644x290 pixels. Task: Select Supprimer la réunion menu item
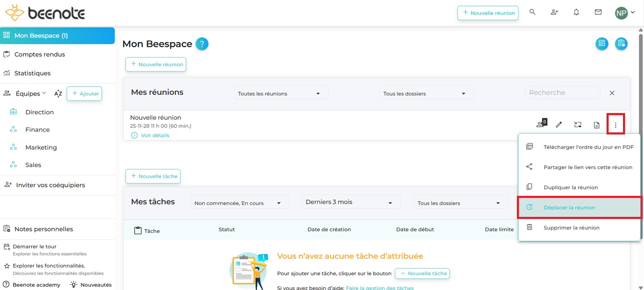(x=571, y=228)
